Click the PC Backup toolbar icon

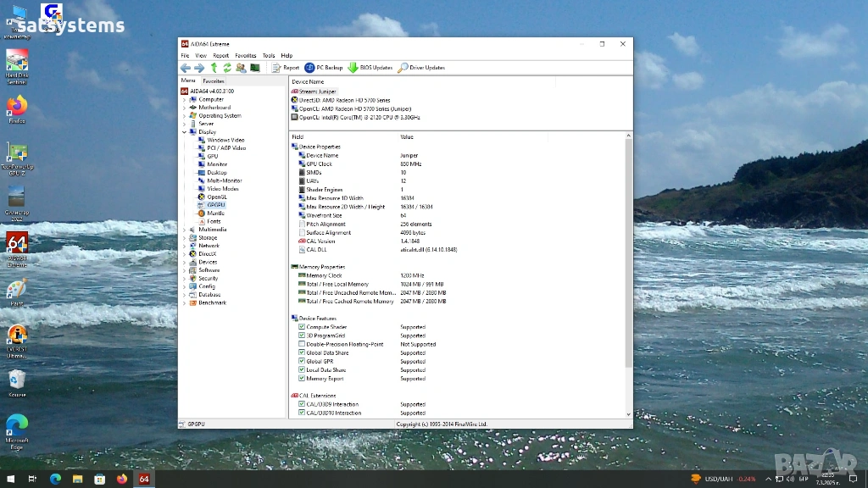coord(309,68)
